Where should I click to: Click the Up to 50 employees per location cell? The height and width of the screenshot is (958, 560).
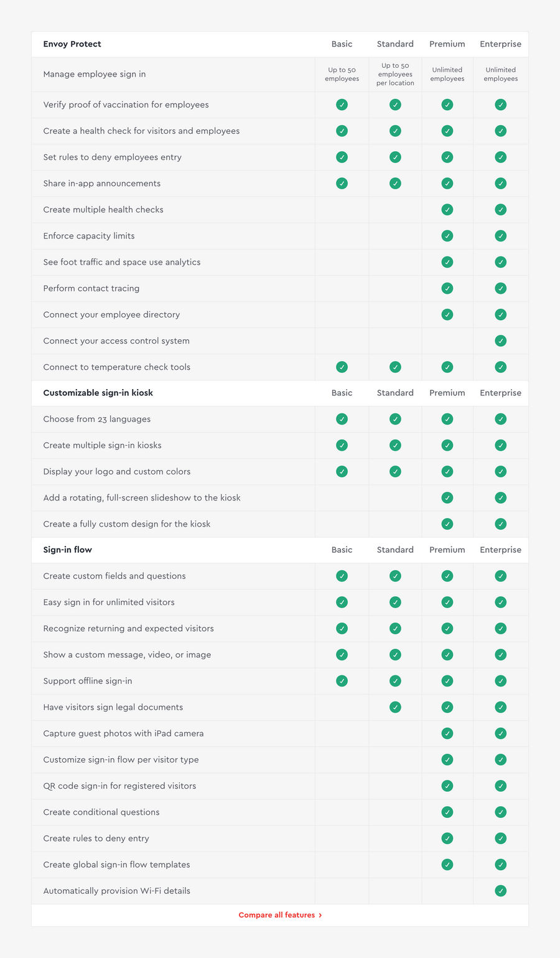click(x=395, y=74)
